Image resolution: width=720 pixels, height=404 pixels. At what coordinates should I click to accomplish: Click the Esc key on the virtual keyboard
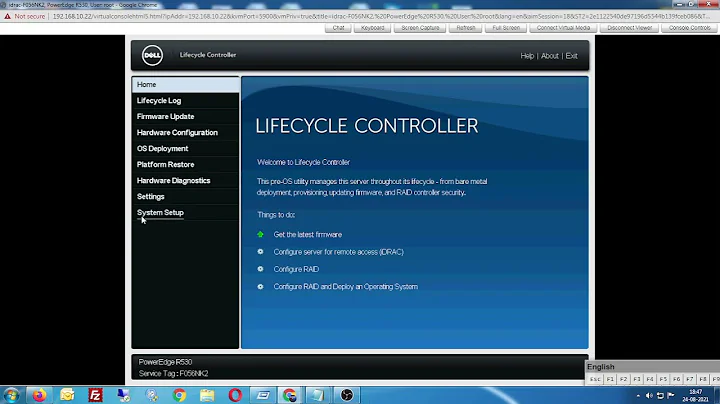[x=595, y=379]
